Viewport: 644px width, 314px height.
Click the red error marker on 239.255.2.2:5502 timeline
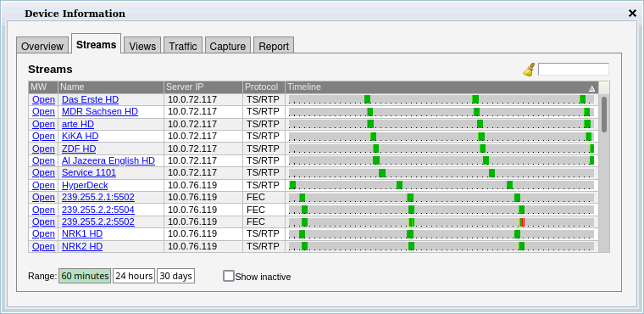coord(523,222)
